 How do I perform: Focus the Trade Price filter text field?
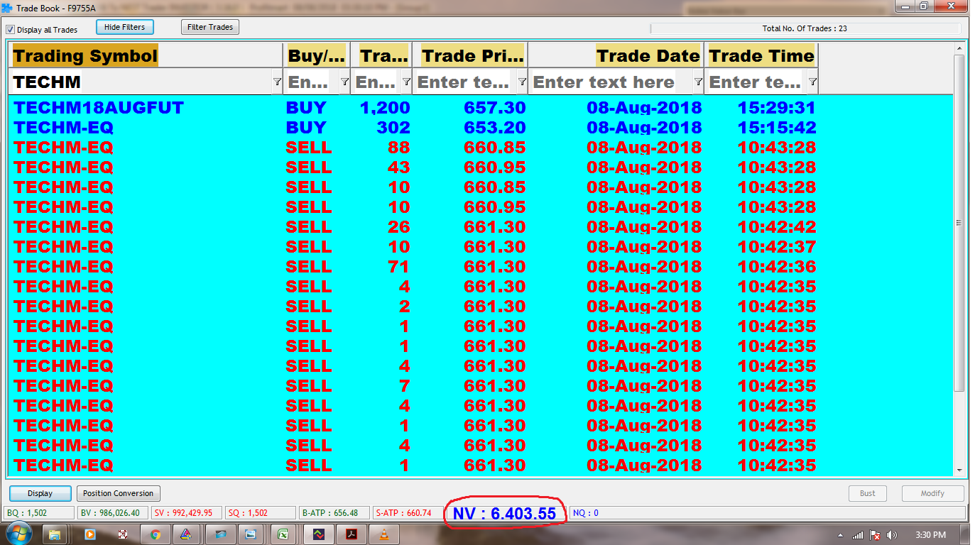464,82
